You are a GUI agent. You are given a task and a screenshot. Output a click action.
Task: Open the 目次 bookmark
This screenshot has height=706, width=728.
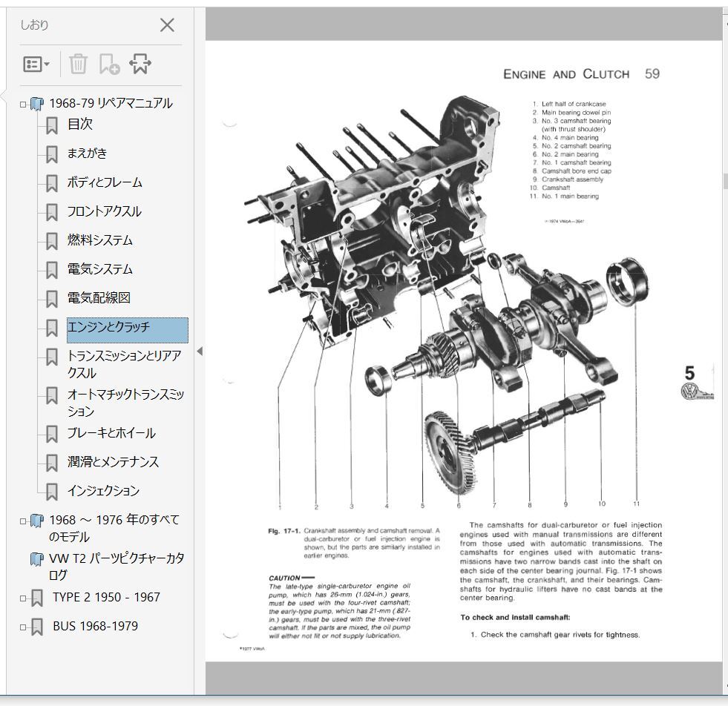tap(80, 124)
